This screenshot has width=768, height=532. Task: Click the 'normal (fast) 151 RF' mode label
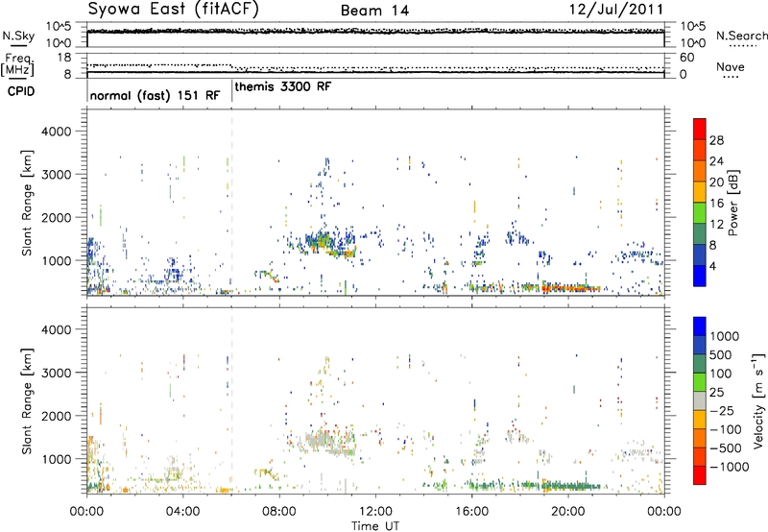pyautogui.click(x=155, y=95)
